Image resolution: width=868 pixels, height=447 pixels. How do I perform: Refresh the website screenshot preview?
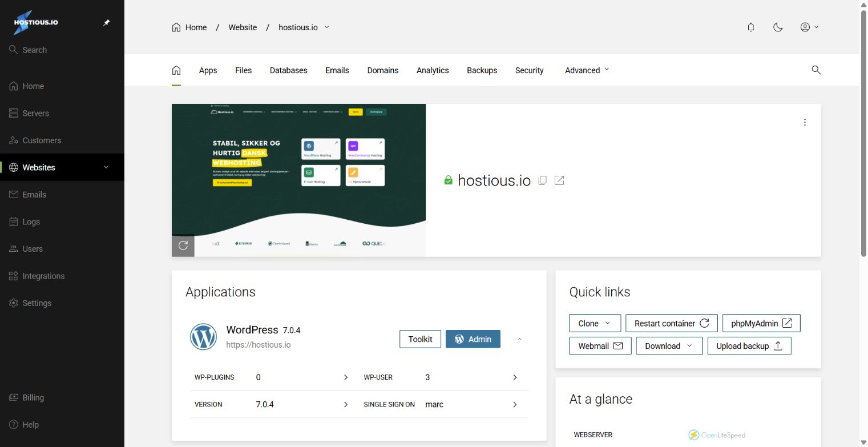click(x=183, y=245)
